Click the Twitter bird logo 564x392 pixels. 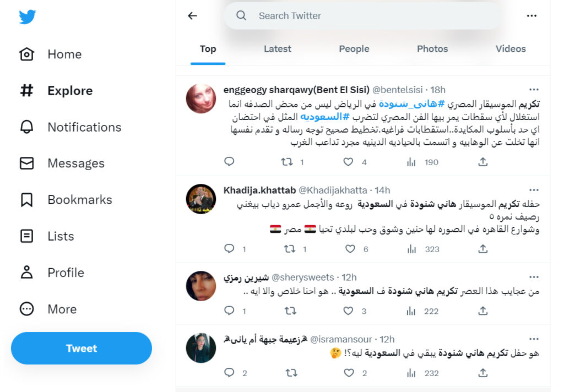point(27,17)
